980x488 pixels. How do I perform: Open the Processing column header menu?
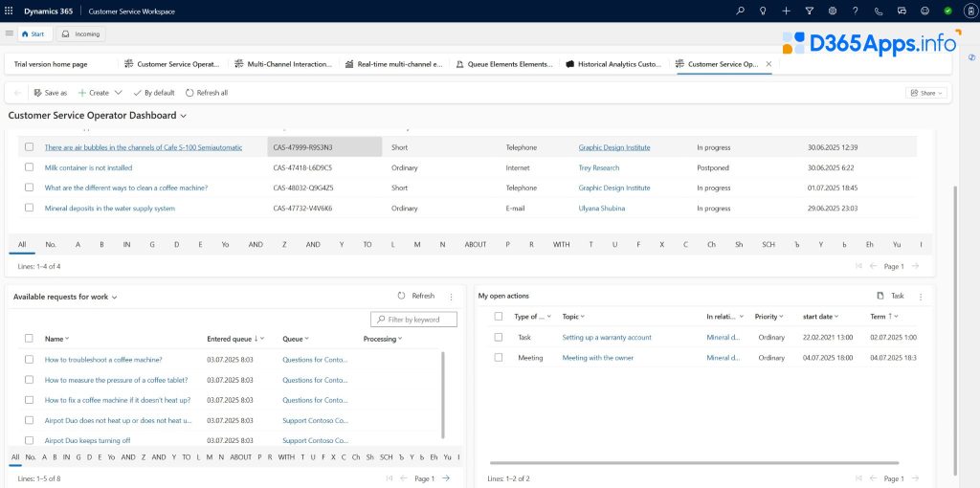[x=383, y=339]
